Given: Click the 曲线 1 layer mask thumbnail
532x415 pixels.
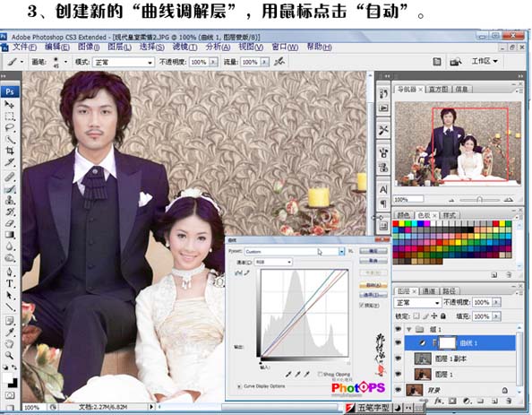Looking at the screenshot, I should pyautogui.click(x=448, y=343).
